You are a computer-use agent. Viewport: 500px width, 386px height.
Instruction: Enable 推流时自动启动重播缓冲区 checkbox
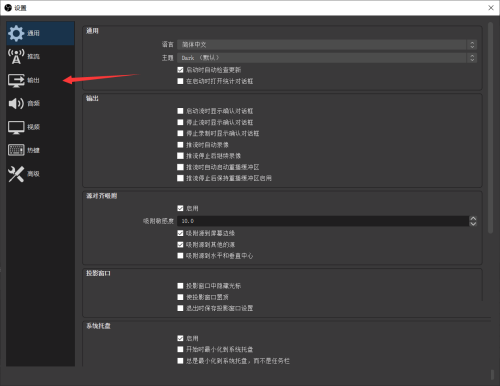[180, 167]
